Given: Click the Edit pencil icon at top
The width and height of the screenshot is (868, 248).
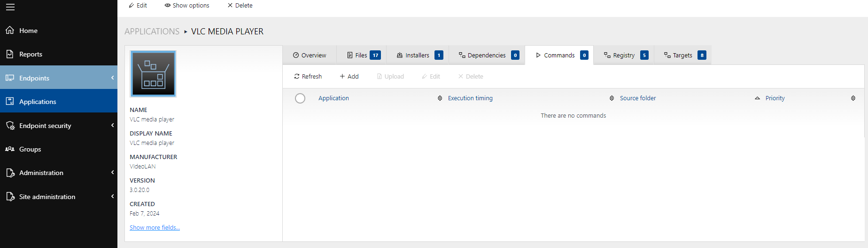Looking at the screenshot, I should coord(132,6).
